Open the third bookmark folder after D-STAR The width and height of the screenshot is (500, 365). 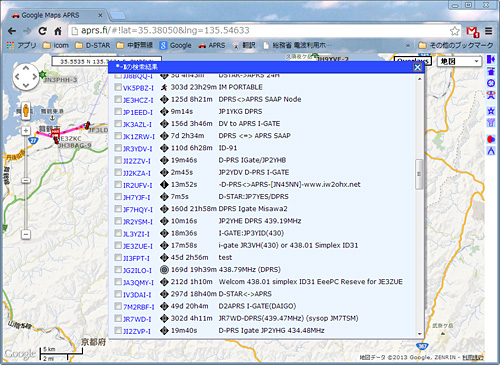pyautogui.click(x=135, y=45)
